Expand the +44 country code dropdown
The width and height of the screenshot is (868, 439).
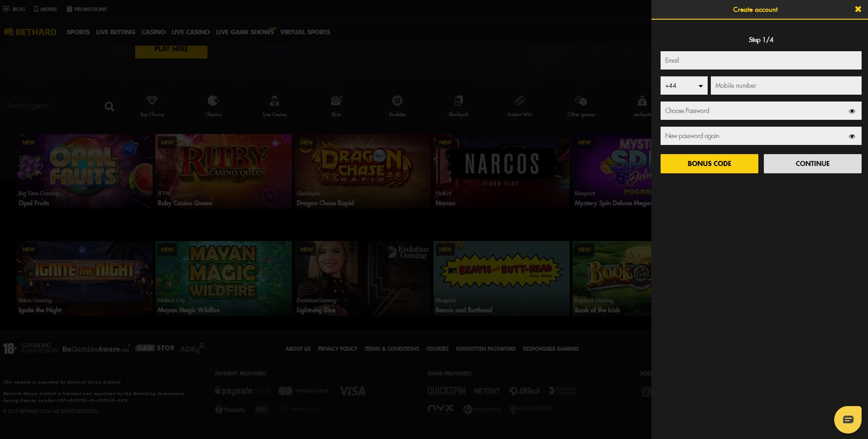pyautogui.click(x=684, y=86)
